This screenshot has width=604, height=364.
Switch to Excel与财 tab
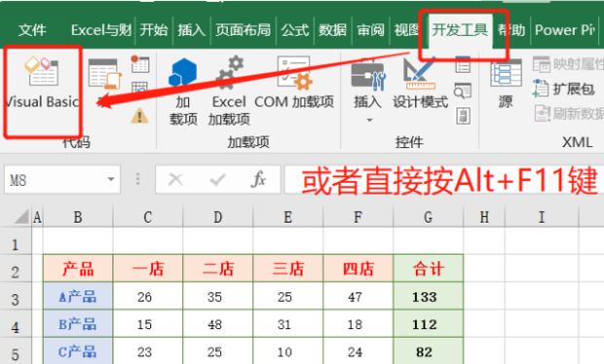101,30
